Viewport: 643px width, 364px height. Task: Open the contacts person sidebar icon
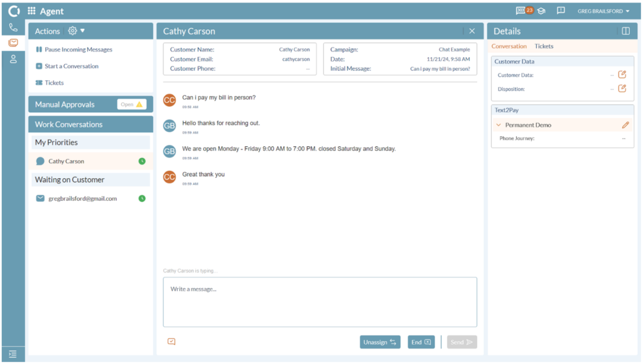click(x=13, y=59)
